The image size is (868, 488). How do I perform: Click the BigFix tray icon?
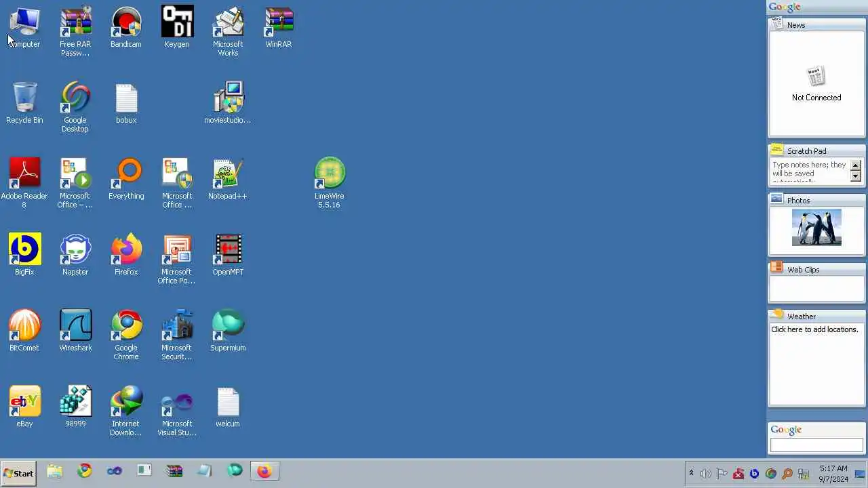754,474
